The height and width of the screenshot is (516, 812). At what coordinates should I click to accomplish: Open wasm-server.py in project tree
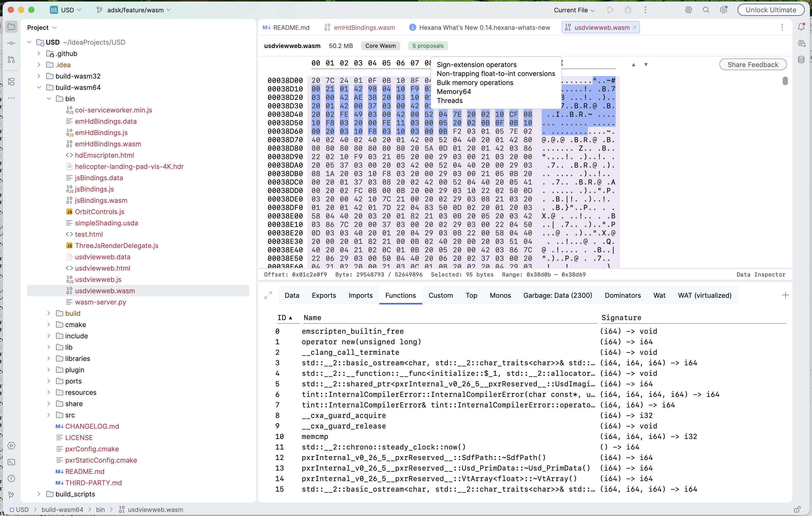pos(100,302)
